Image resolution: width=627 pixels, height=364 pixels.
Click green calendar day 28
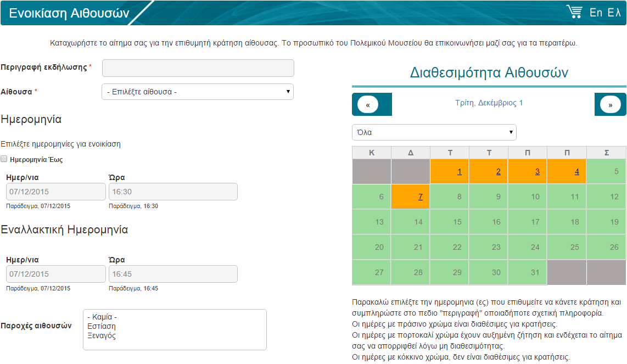411,272
